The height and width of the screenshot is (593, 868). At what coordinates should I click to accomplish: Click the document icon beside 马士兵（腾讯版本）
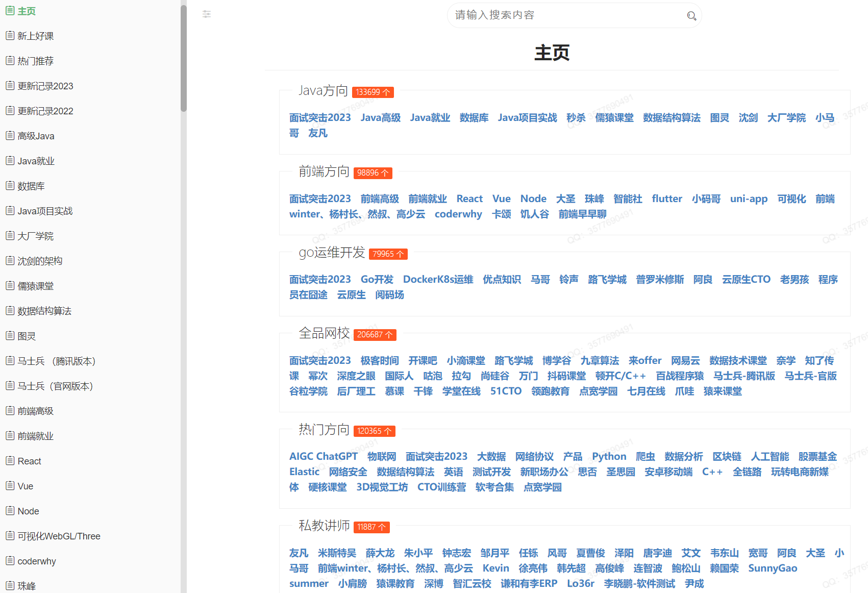[x=10, y=361]
